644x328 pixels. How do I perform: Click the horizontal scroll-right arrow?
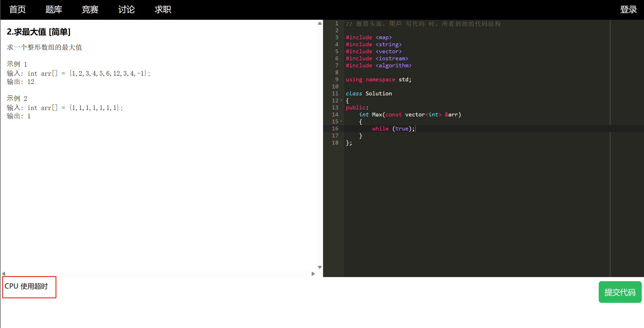click(x=313, y=274)
